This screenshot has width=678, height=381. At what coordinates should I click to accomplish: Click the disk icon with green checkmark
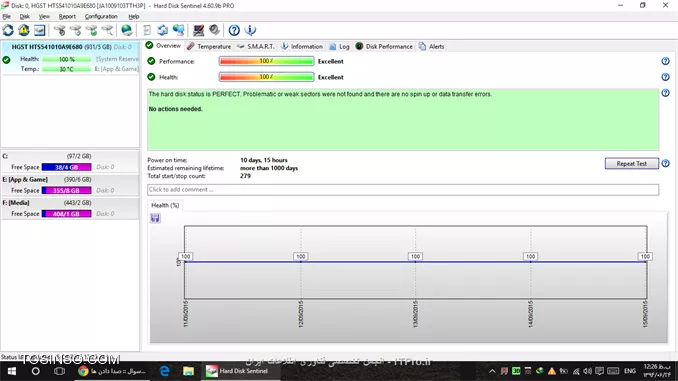pyautogui.click(x=91, y=30)
